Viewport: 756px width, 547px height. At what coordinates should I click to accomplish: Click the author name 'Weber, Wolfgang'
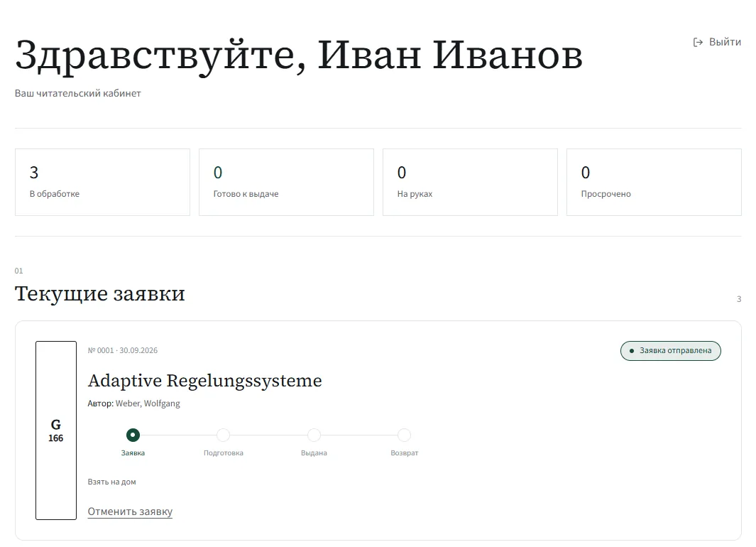(148, 404)
